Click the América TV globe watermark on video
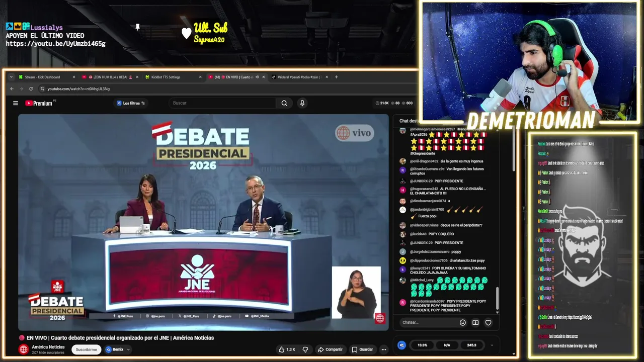This screenshot has height=362, width=644. coord(380,318)
